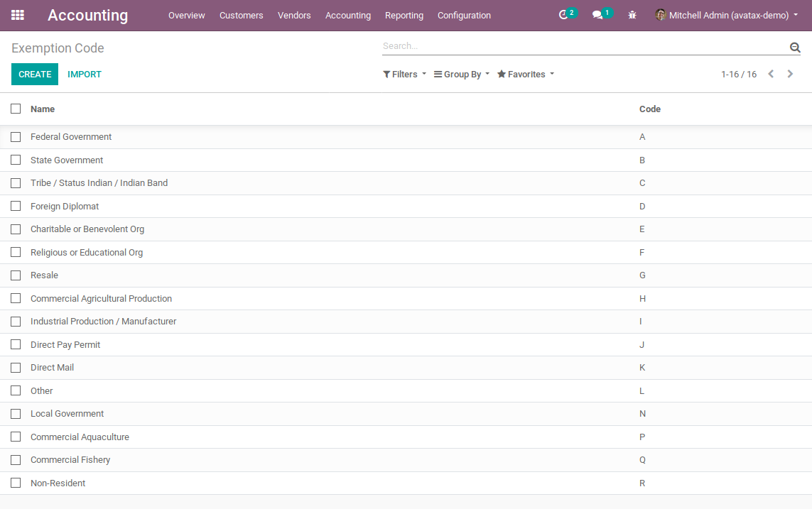This screenshot has height=509, width=812.
Task: Open the apps grid menu icon
Action: (18, 15)
